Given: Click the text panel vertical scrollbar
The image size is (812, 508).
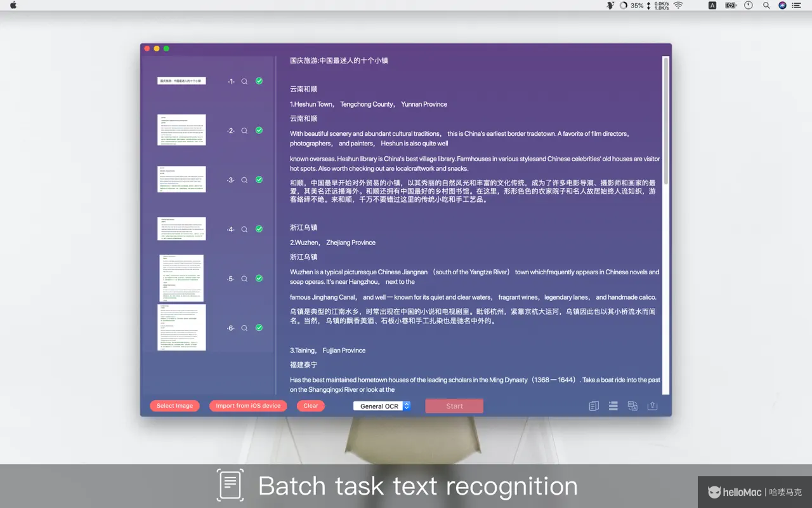Looking at the screenshot, I should click(665, 121).
